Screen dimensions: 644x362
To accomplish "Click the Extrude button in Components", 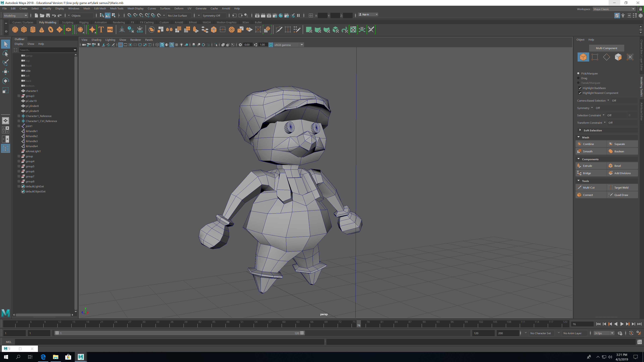I will tap(587, 166).
